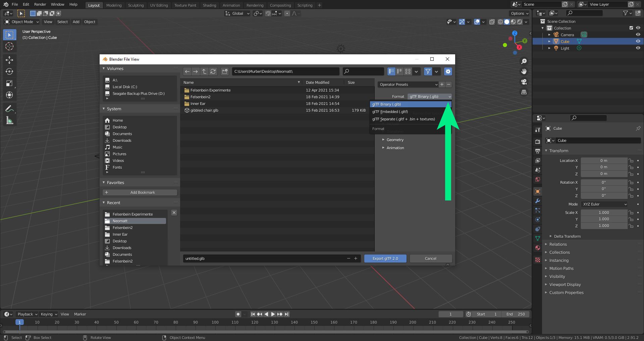The height and width of the screenshot is (341, 644).
Task: Click the Refresh file list icon
Action: point(213,71)
